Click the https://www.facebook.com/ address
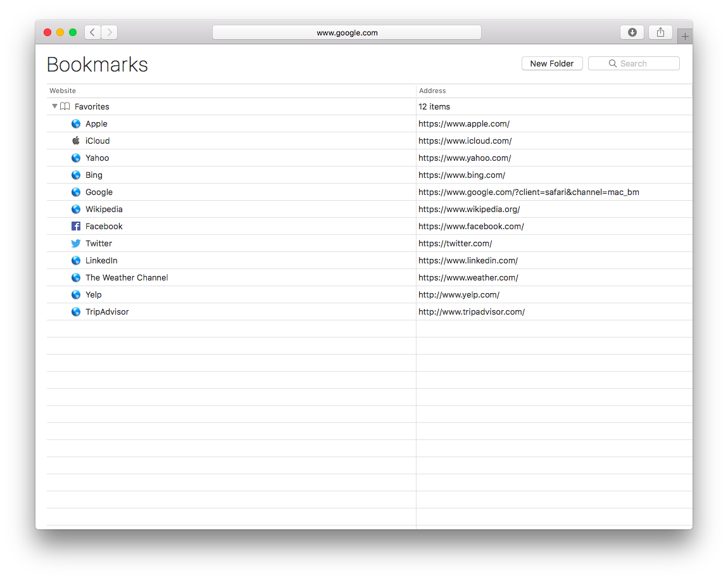This screenshot has width=728, height=580. pyautogui.click(x=471, y=226)
